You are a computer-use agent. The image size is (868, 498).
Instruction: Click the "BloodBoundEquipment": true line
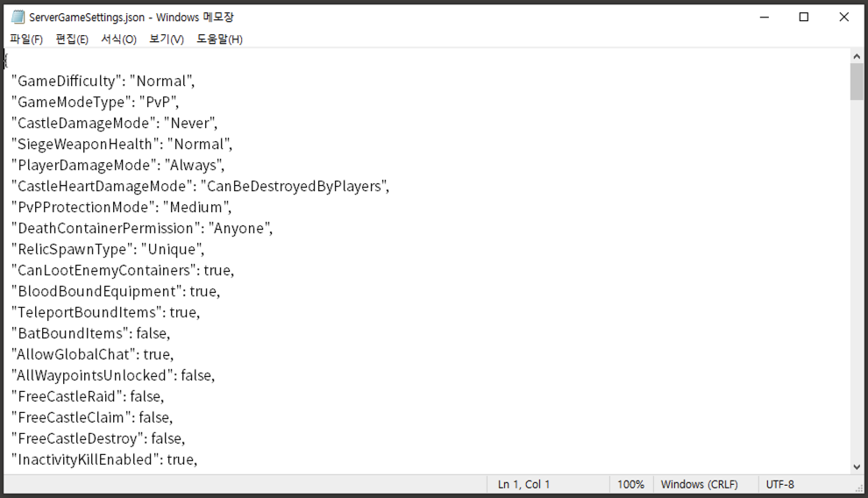point(116,292)
